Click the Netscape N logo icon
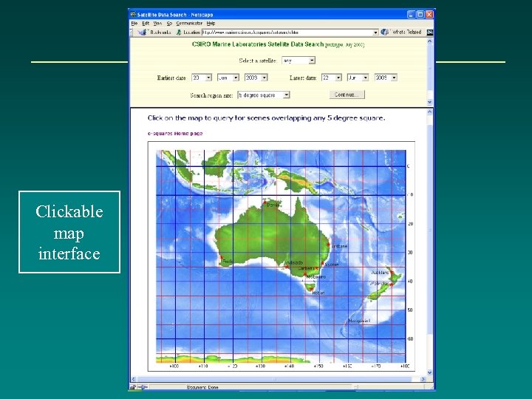Image resolution: width=532 pixels, height=399 pixels. (x=429, y=33)
